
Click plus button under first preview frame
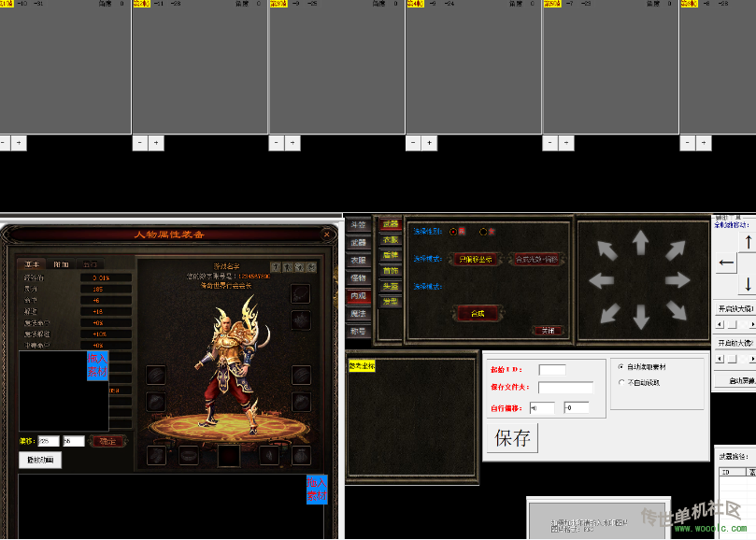point(19,143)
